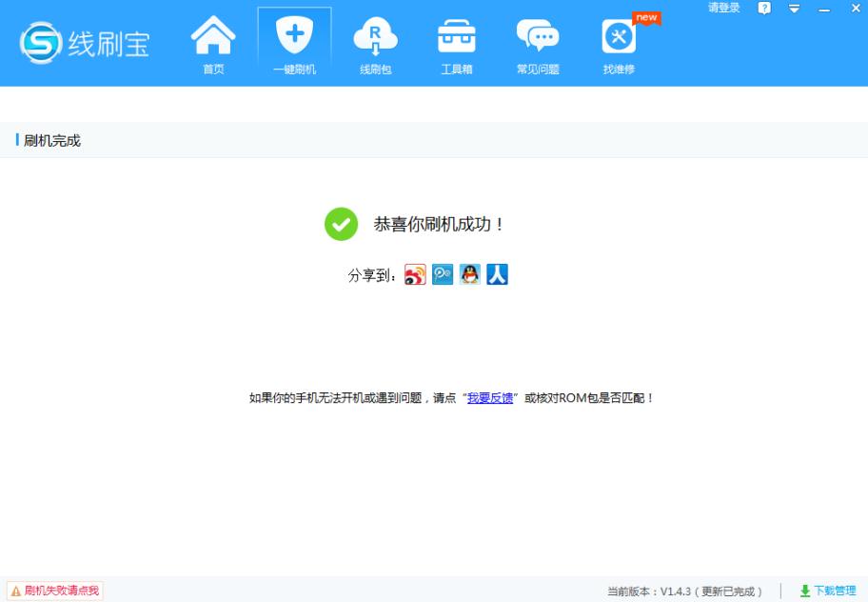The width and height of the screenshot is (868, 602).
Task: Share to Tencent Weibo
Action: point(442,275)
